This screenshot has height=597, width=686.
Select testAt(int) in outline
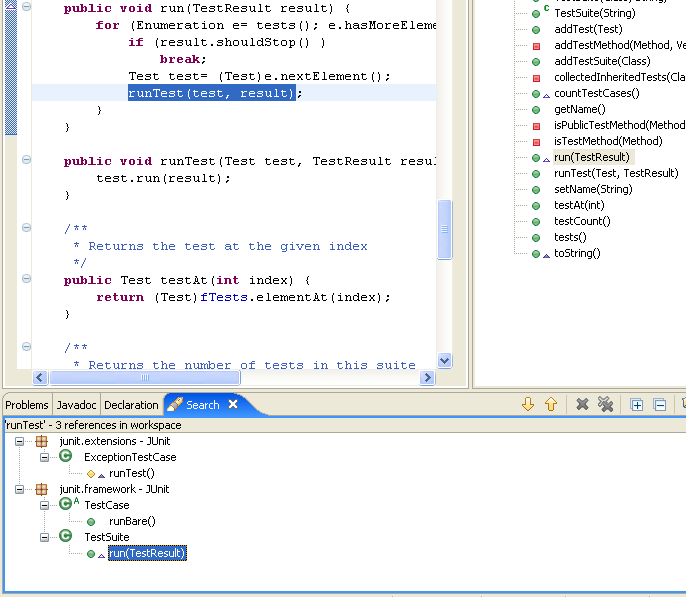(579, 206)
